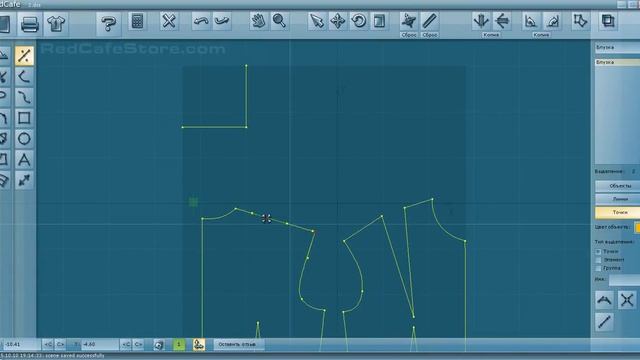Click the mirror page icon beside rotate
The image size is (640, 360).
coord(380,21)
